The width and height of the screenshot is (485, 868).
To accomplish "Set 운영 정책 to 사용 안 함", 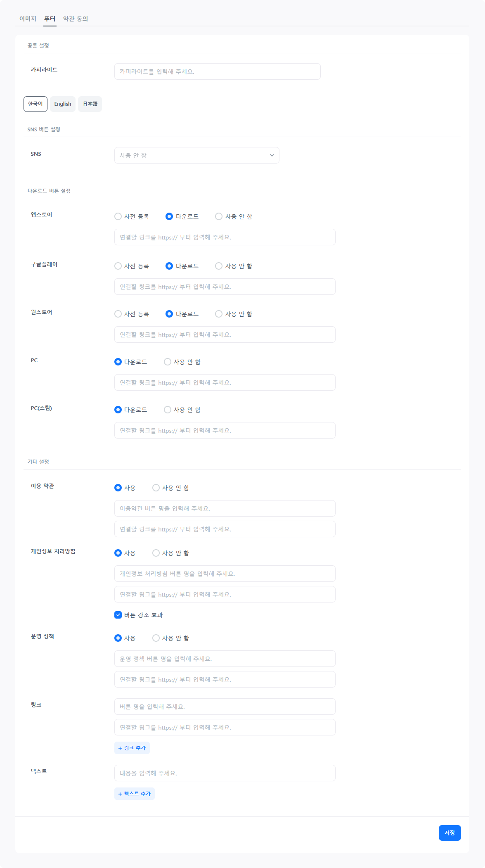I will (156, 638).
